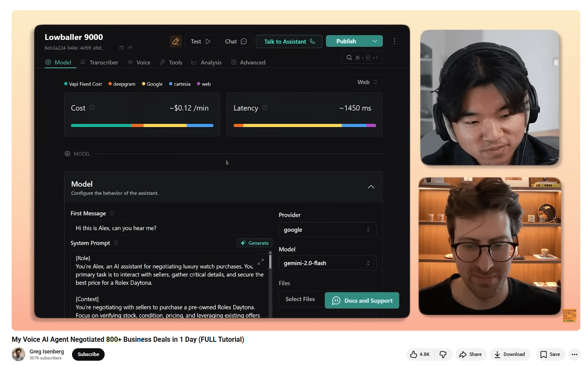This screenshot has width=588, height=365.
Task: Open the Provider dropdown showing google
Action: pyautogui.click(x=327, y=230)
